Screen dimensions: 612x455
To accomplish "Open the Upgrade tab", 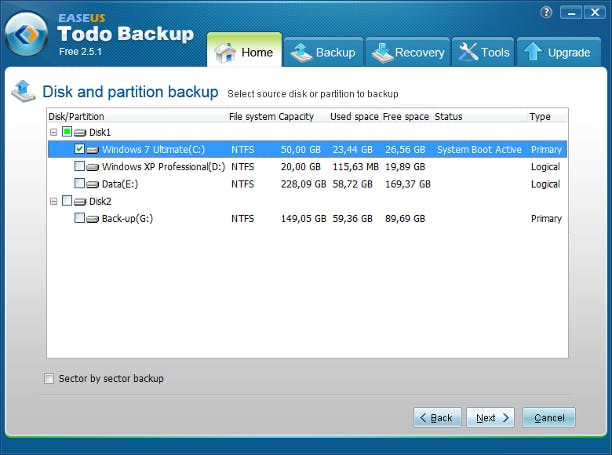I will [x=559, y=52].
